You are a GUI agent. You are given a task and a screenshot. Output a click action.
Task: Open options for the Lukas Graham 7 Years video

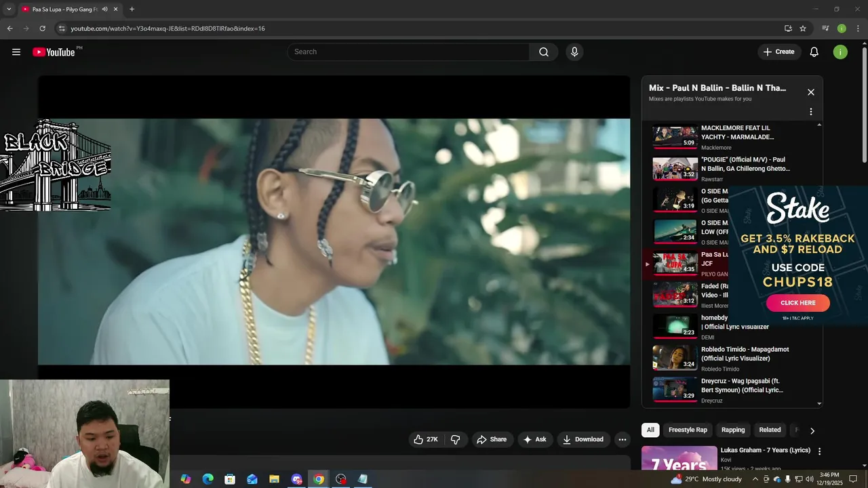(x=819, y=451)
